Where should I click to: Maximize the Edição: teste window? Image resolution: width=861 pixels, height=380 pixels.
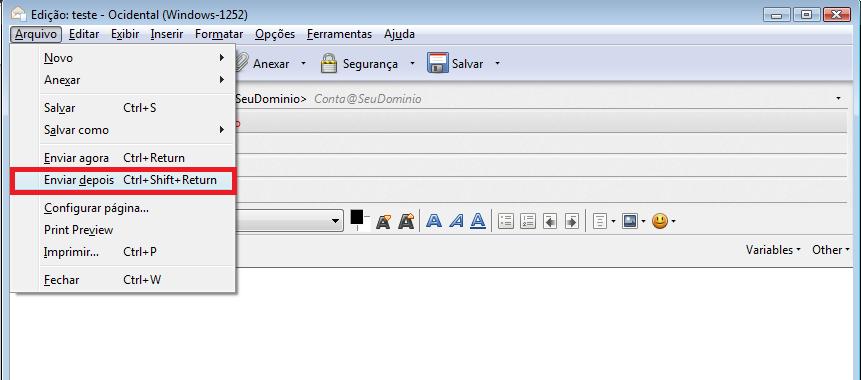807,15
